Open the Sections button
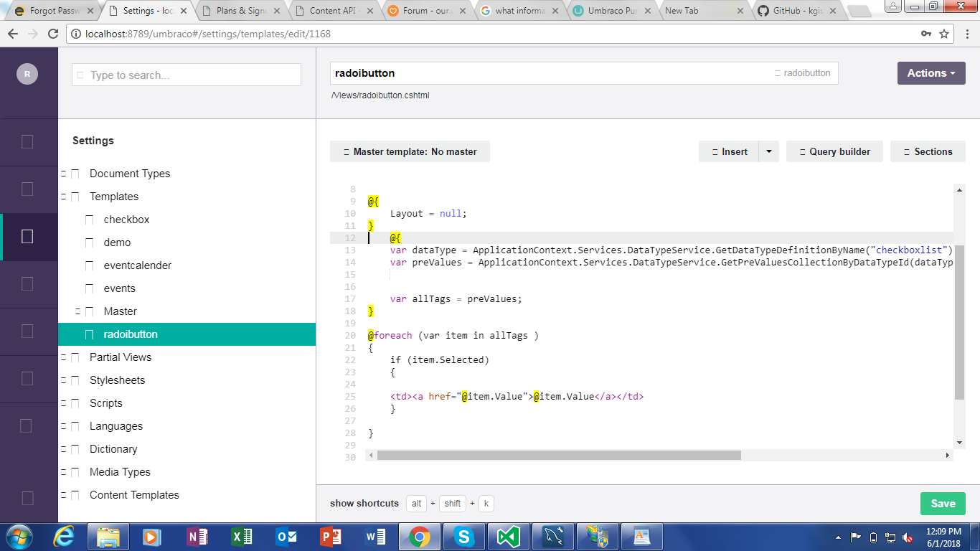980x551 pixels. 928,151
